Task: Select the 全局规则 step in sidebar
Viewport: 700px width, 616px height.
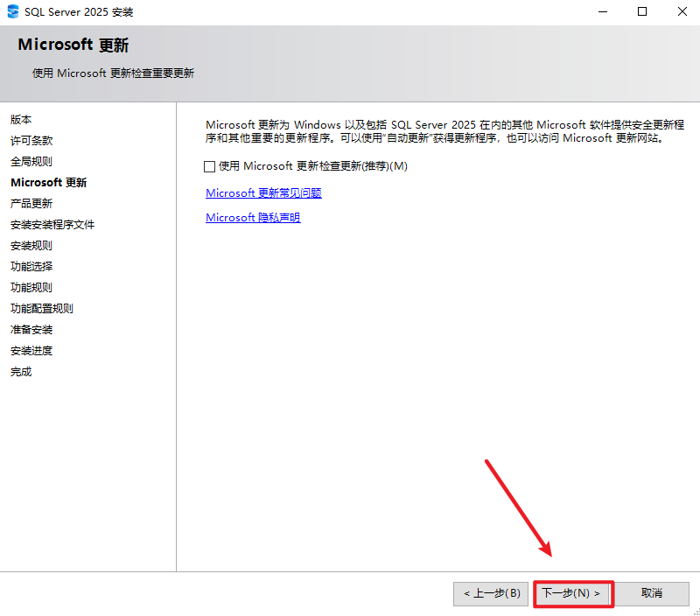Action: tap(31, 162)
